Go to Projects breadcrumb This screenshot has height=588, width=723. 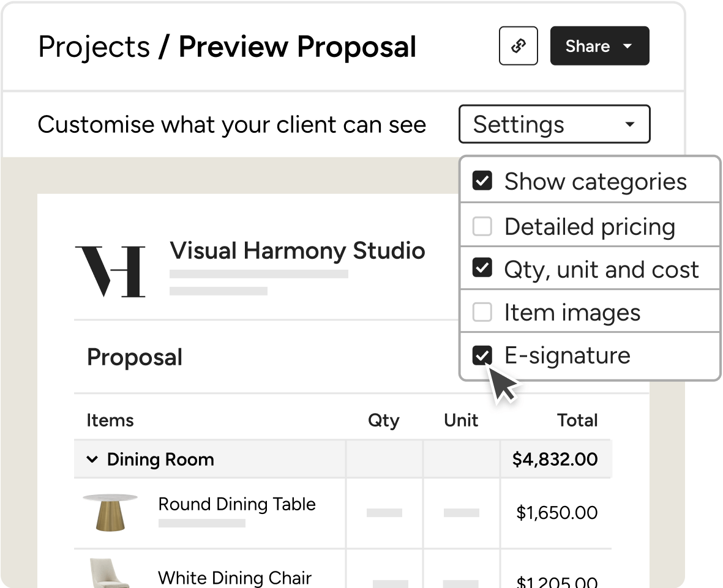pyautogui.click(x=94, y=47)
